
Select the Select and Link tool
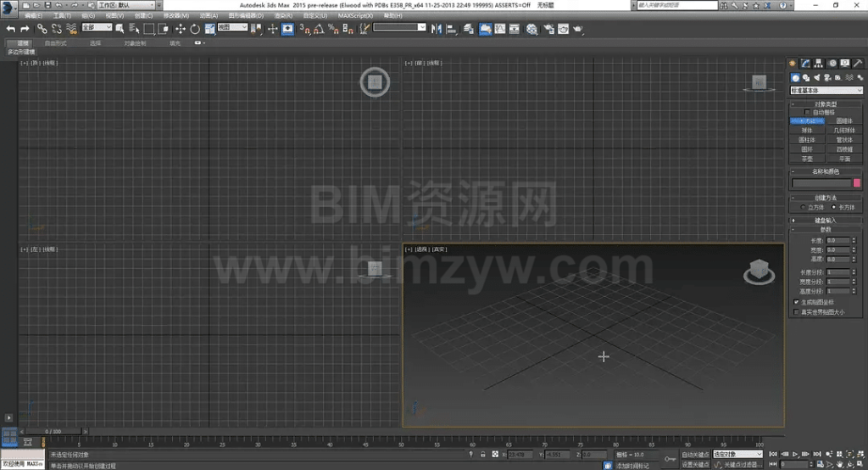tap(42, 29)
